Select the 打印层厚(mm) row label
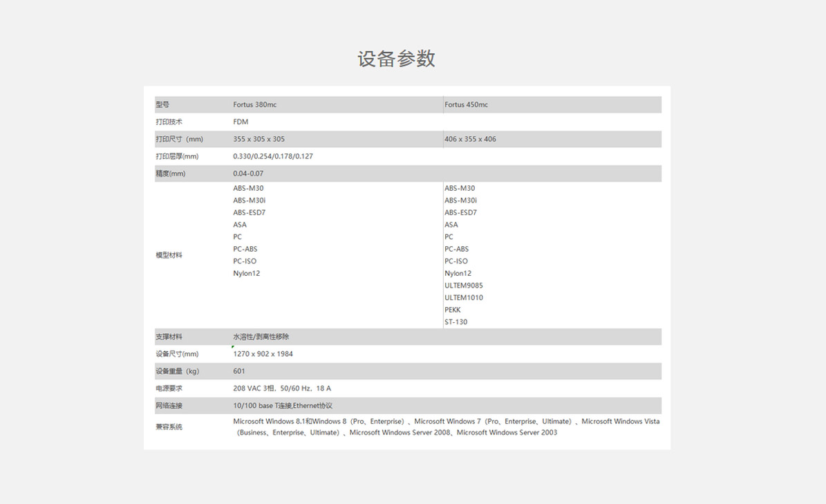The height and width of the screenshot is (504, 826). point(177,156)
